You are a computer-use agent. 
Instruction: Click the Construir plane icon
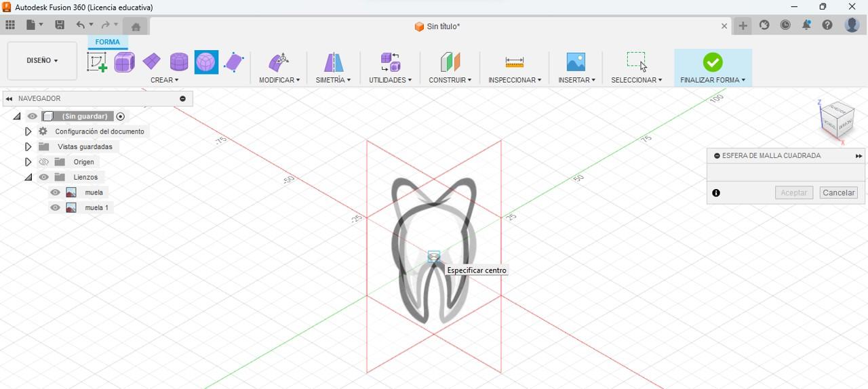point(450,62)
